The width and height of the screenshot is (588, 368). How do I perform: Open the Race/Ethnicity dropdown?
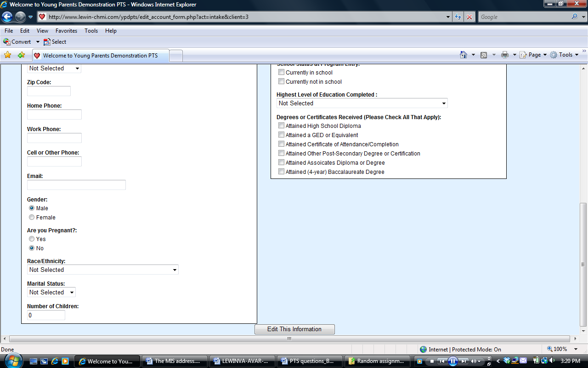tap(103, 270)
